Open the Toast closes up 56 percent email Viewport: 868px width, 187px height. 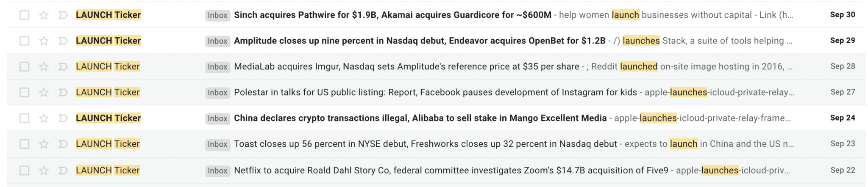(425, 144)
